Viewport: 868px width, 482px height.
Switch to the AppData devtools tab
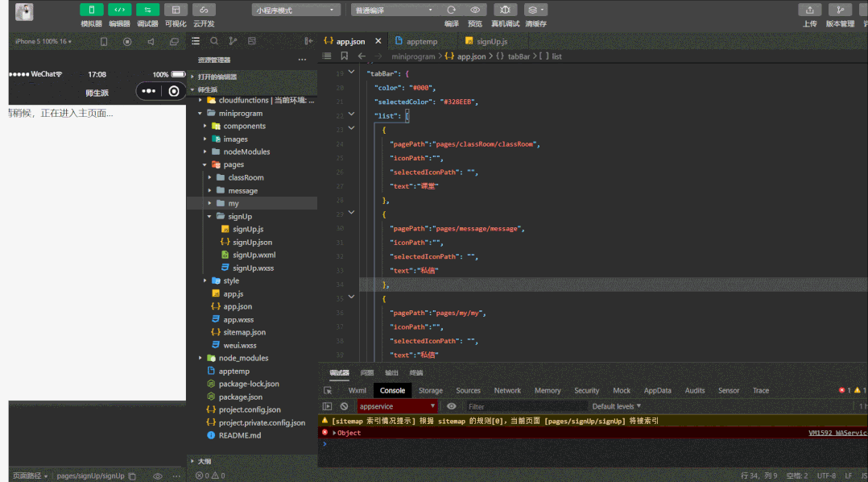click(657, 391)
